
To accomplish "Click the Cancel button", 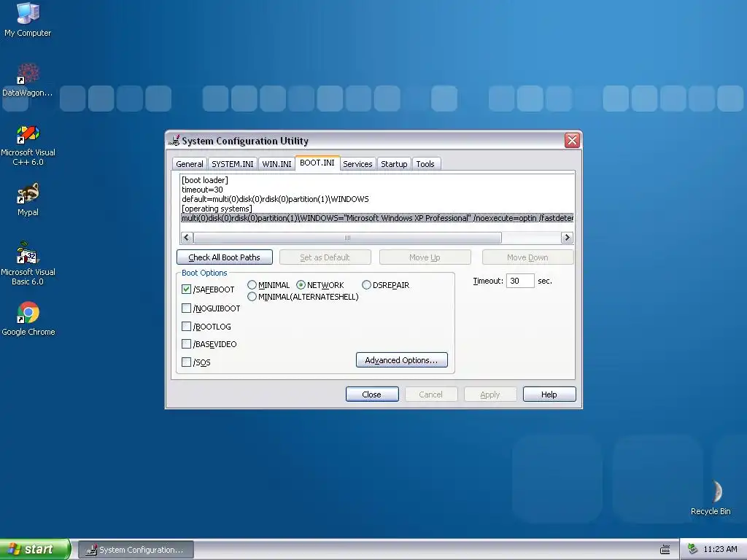I will point(430,394).
